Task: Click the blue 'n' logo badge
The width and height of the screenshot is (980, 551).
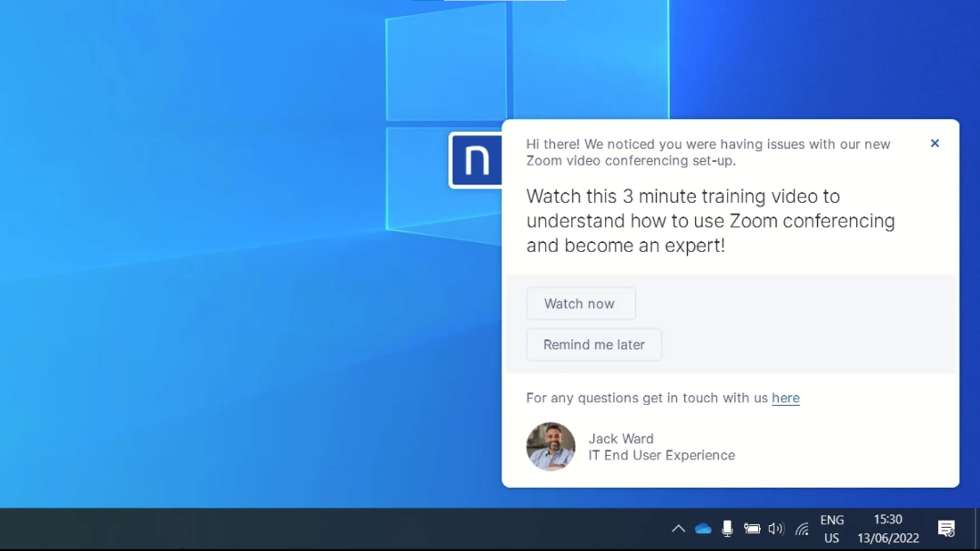Action: (476, 160)
